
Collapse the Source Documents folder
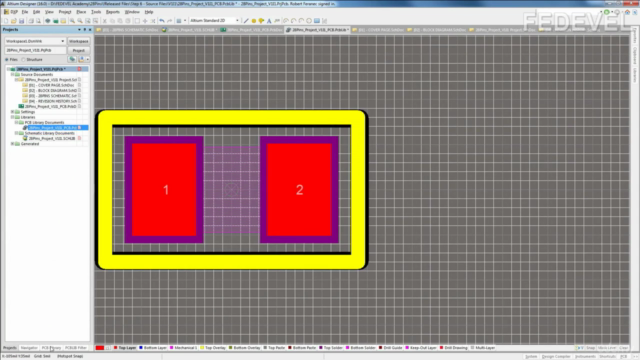[13, 75]
